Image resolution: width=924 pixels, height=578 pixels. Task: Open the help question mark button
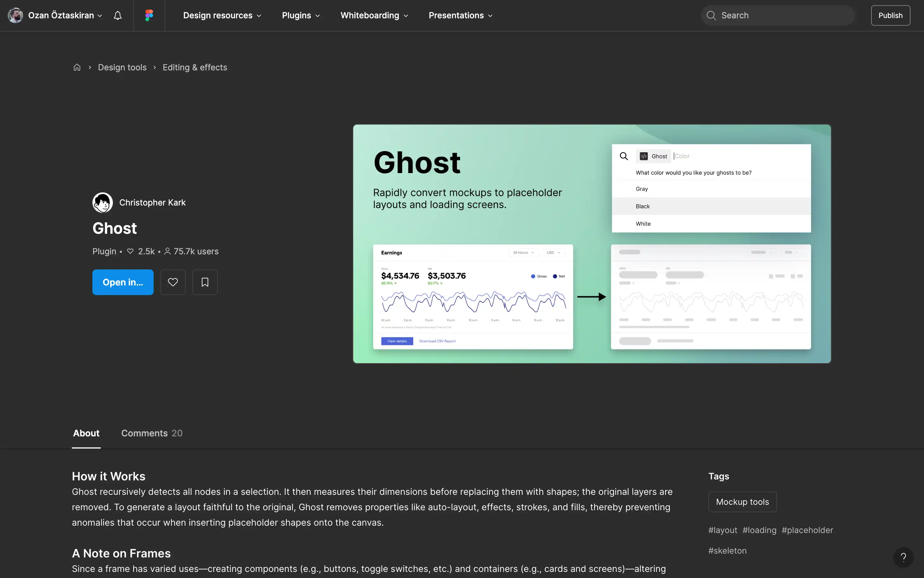pos(903,557)
